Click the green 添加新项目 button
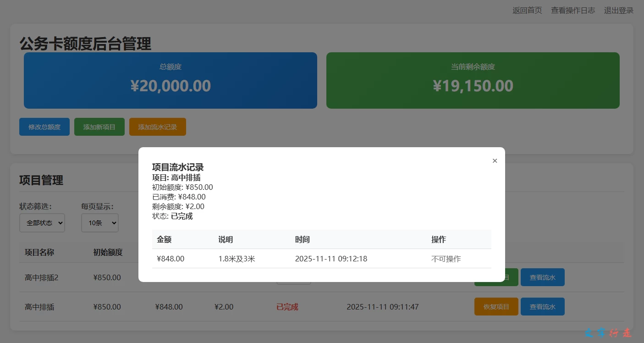 point(99,127)
